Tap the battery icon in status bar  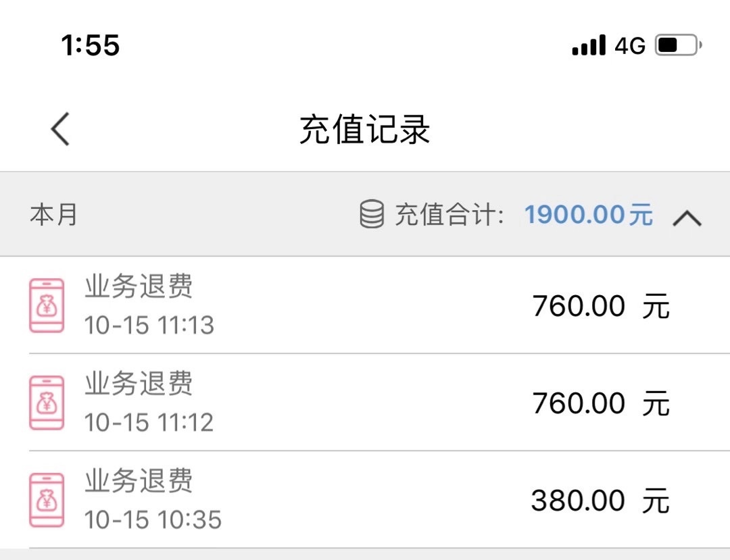[678, 45]
